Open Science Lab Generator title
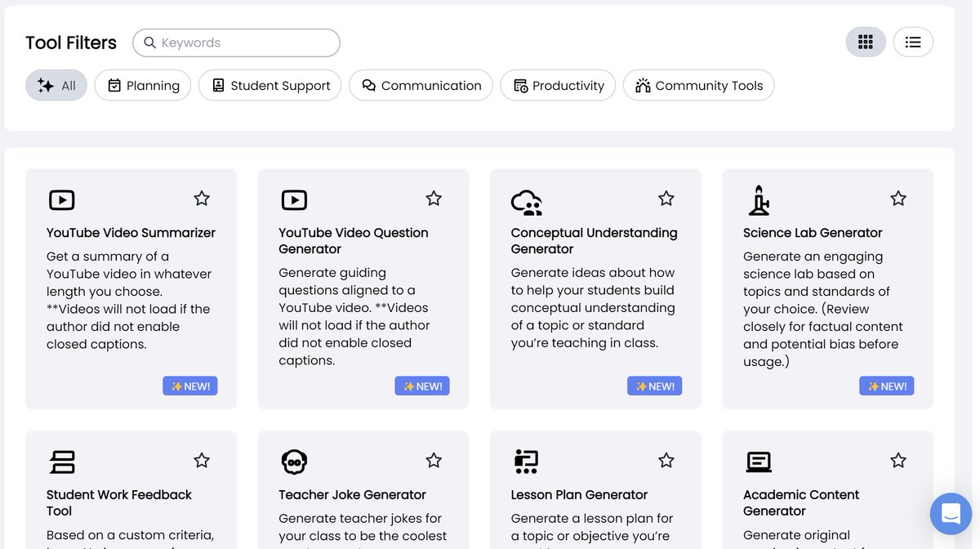The width and height of the screenshot is (980, 549). tap(813, 233)
